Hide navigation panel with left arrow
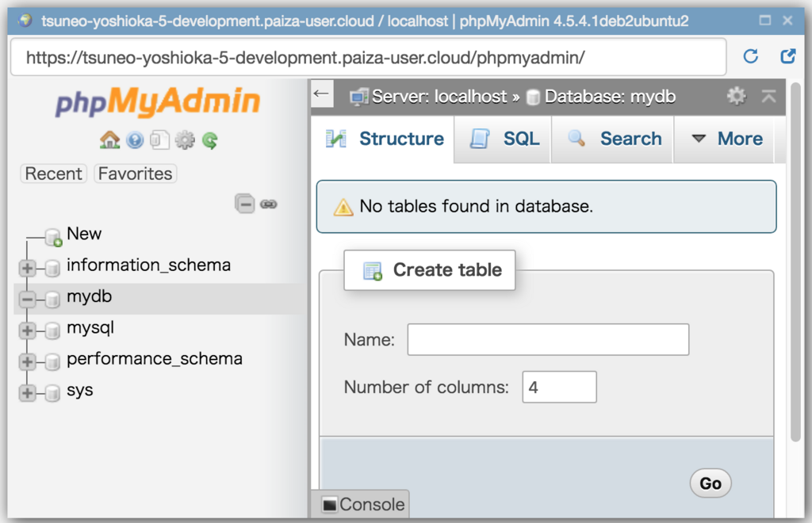The image size is (812, 523). click(321, 94)
